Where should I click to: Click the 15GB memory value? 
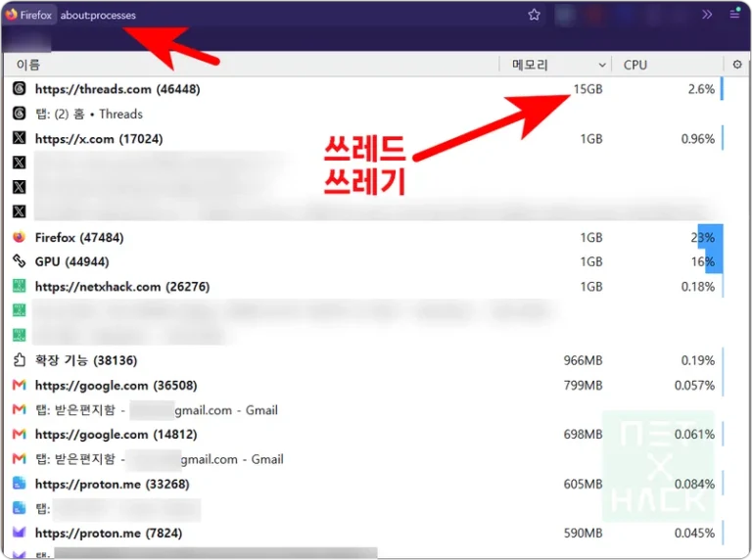587,89
